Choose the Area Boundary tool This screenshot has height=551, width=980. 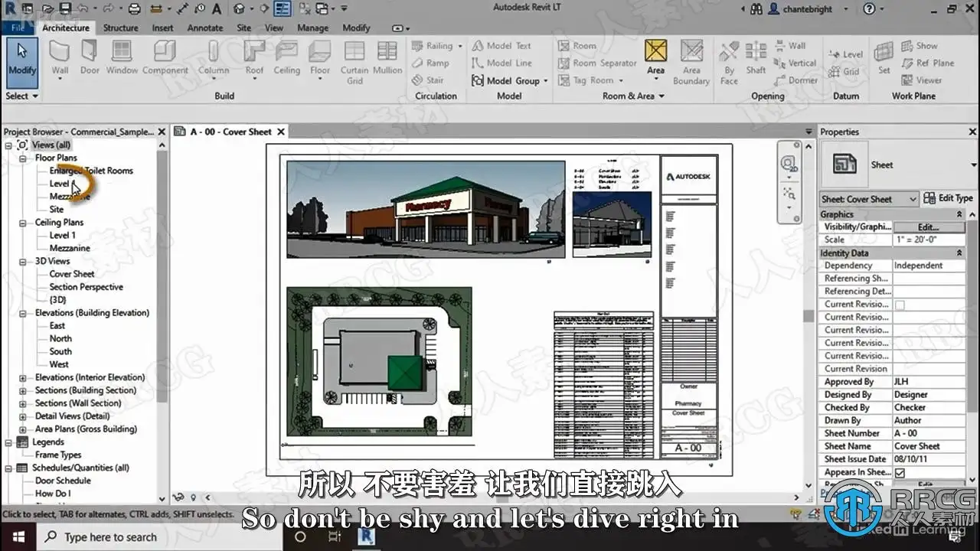(x=691, y=62)
